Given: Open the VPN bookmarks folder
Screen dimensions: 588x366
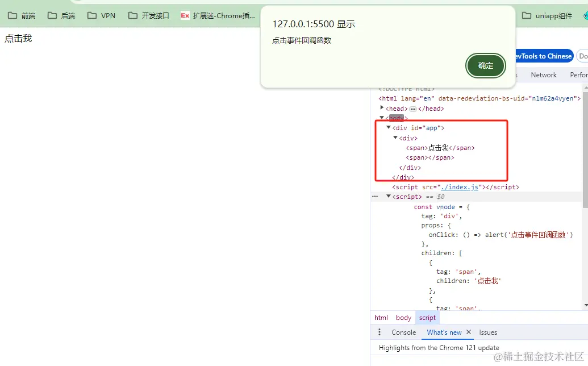Looking at the screenshot, I should pyautogui.click(x=102, y=16).
